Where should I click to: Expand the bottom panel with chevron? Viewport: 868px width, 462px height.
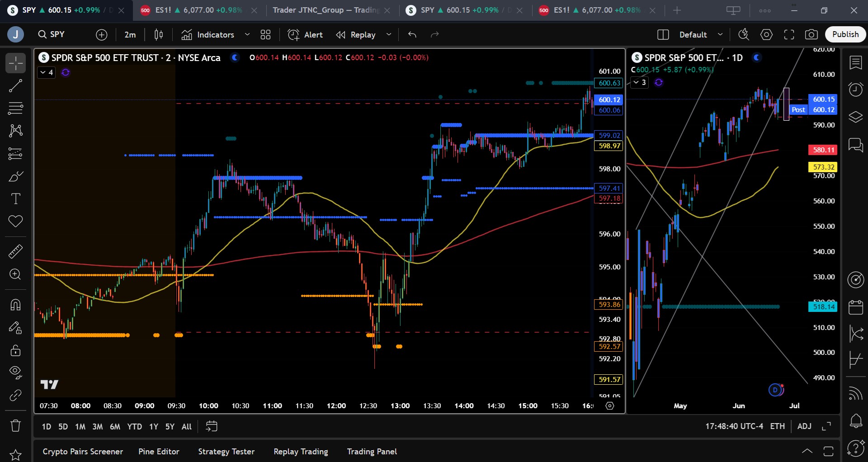click(807, 451)
